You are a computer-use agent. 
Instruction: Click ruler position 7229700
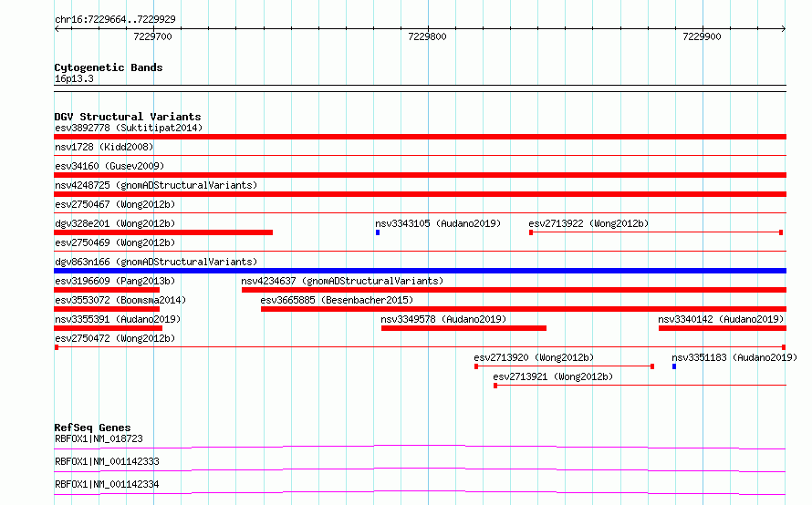[152, 36]
